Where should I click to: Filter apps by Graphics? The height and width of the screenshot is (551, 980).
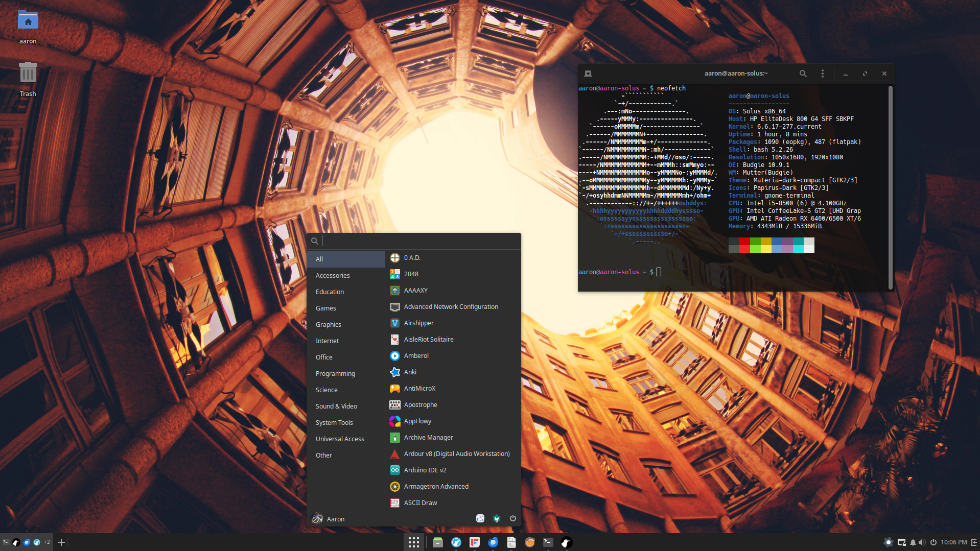pyautogui.click(x=346, y=325)
